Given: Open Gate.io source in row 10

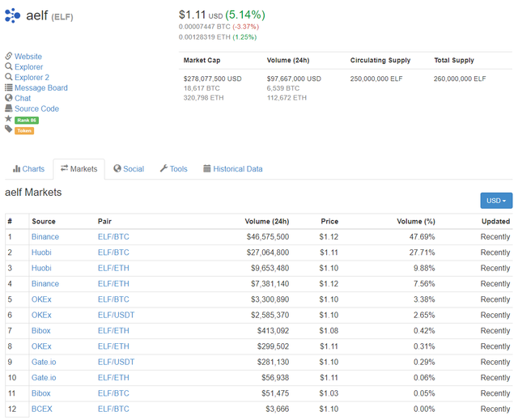Looking at the screenshot, I should point(44,377).
